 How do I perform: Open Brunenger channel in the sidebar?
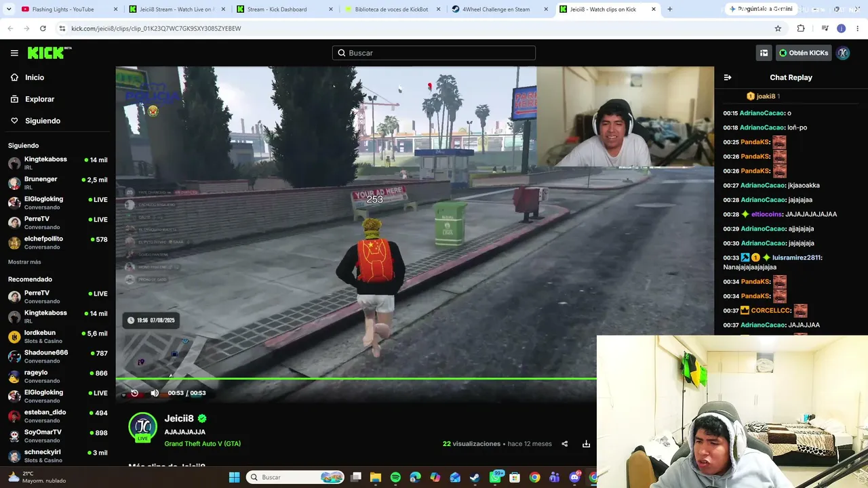[58, 183]
